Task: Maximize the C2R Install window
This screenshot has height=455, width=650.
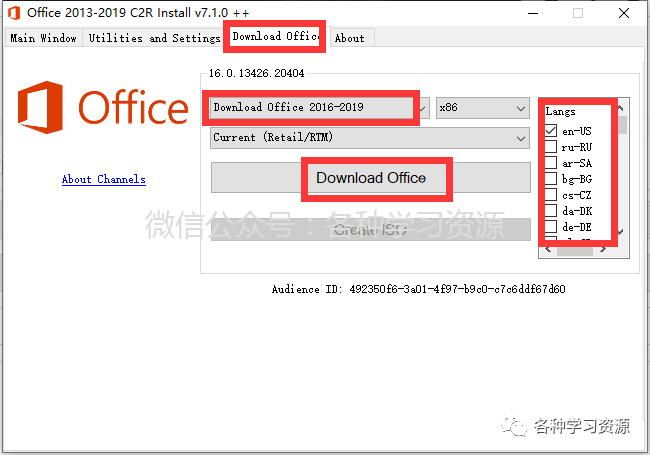Action: click(x=578, y=13)
